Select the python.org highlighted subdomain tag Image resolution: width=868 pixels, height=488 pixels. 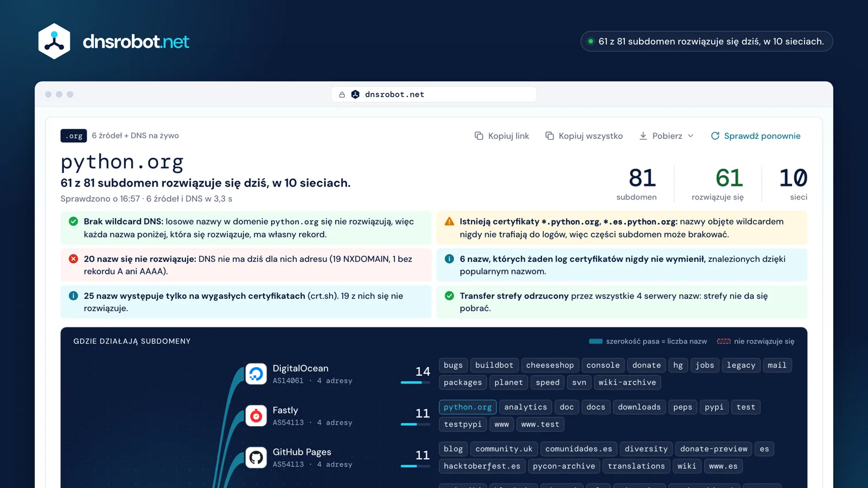click(x=468, y=407)
